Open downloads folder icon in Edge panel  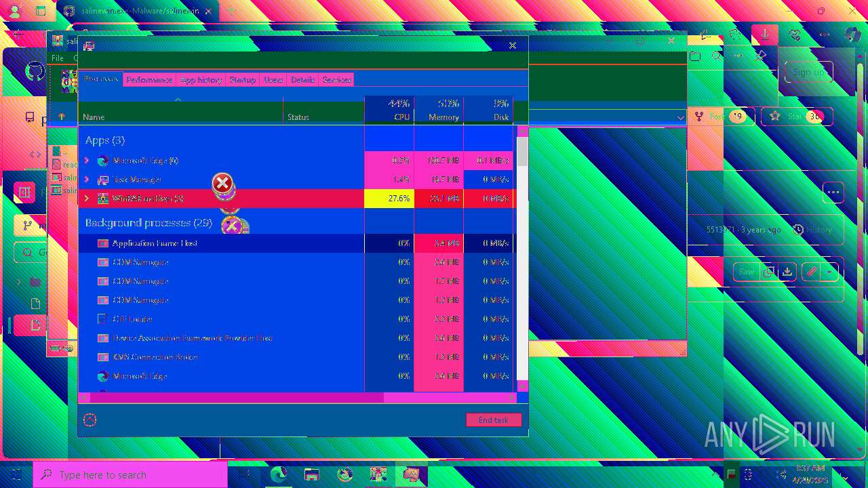click(695, 57)
